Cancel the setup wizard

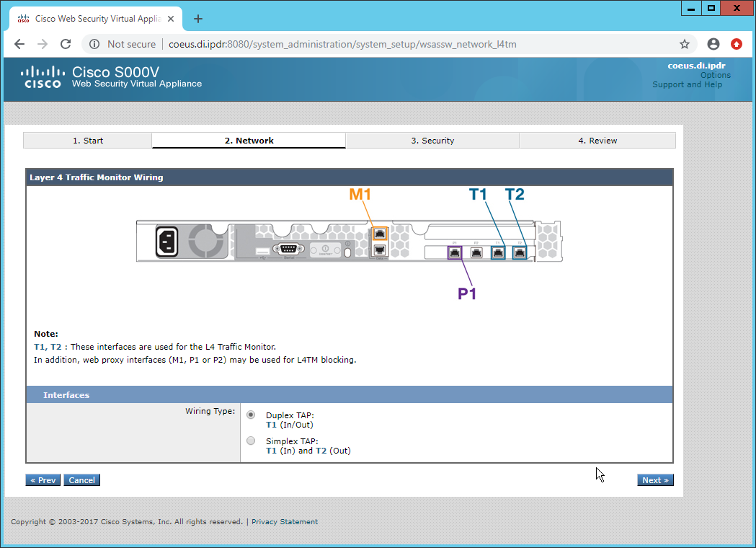pyautogui.click(x=81, y=480)
